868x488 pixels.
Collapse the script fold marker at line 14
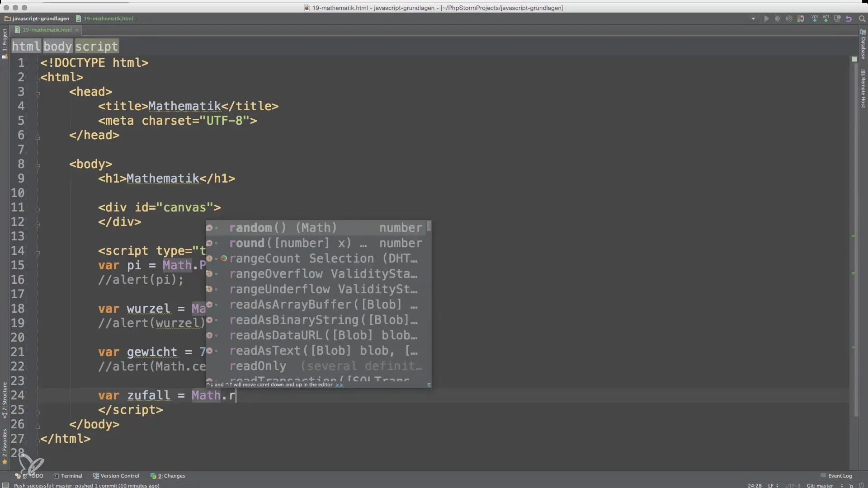click(x=38, y=253)
